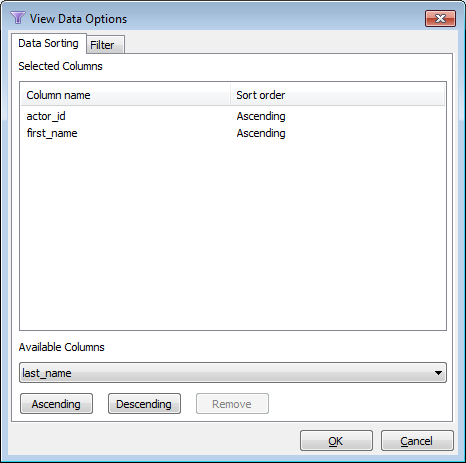466x463 pixels.
Task: Open the Available Columns dropdown arrow
Action: (438, 373)
